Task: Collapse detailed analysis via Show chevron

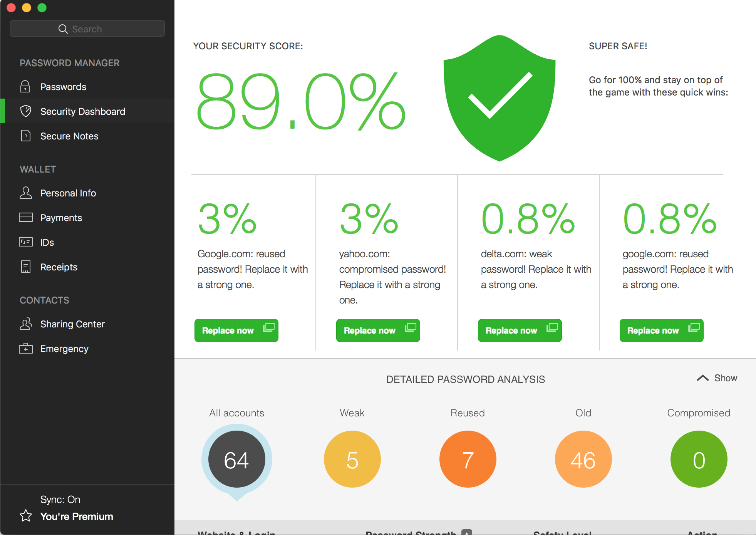Action: tap(703, 378)
